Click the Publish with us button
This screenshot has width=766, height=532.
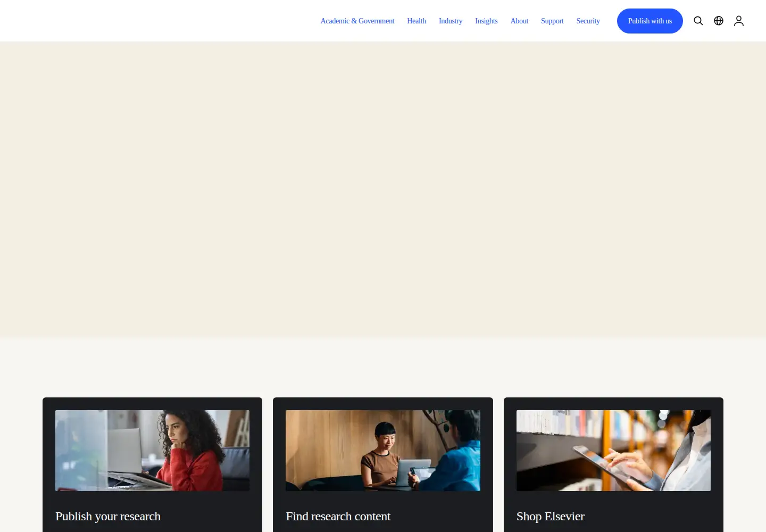tap(650, 21)
